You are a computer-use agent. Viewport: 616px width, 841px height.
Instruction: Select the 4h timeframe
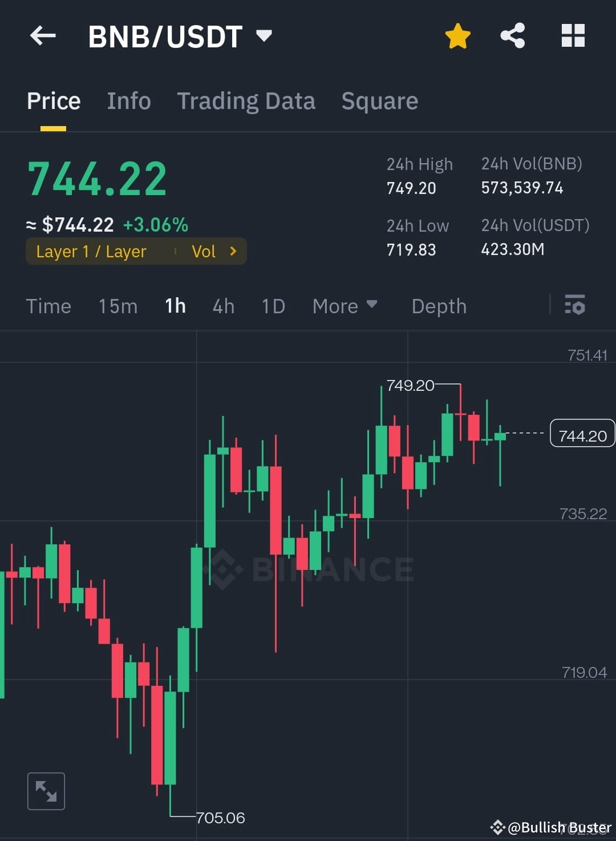223,306
